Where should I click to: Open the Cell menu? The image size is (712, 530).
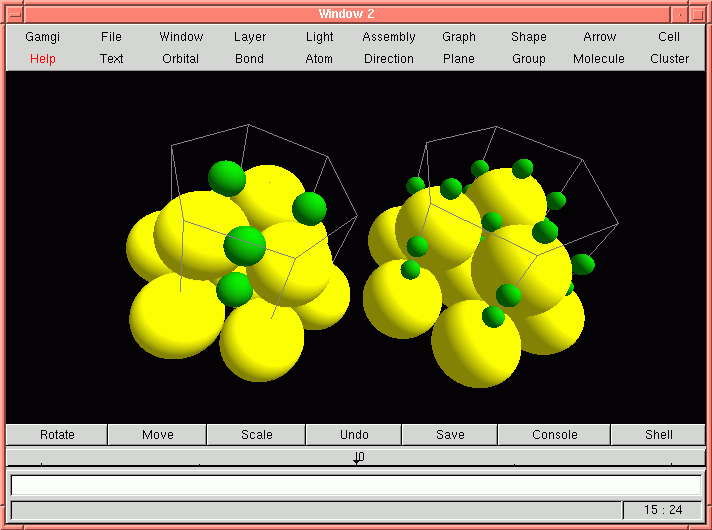(x=669, y=37)
